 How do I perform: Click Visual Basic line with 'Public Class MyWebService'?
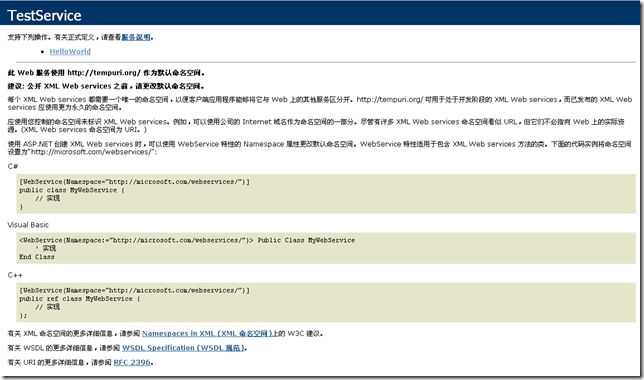coord(187,240)
